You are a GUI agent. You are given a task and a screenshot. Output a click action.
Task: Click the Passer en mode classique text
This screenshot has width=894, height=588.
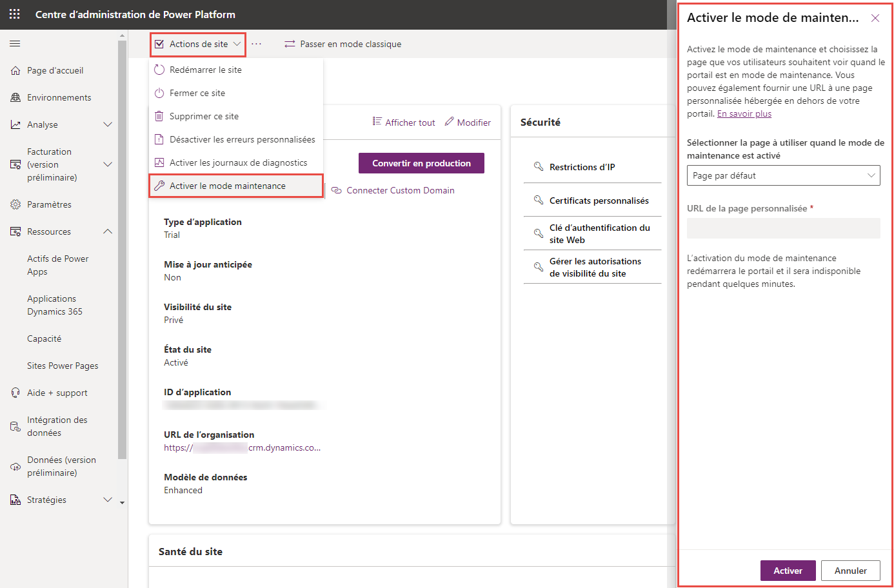point(351,44)
